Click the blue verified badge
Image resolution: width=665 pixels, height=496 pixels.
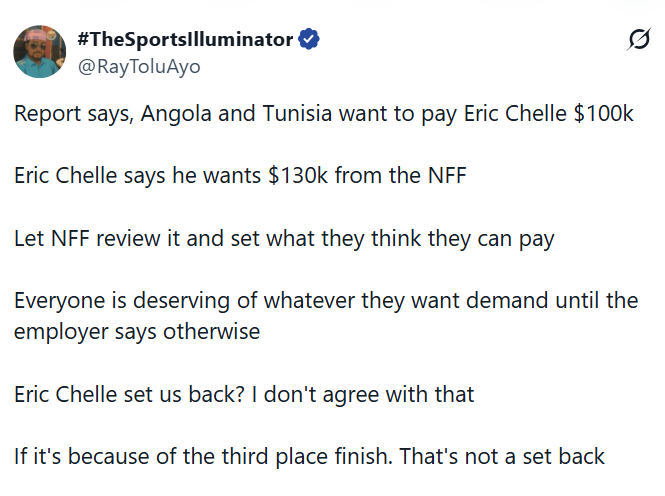click(x=309, y=40)
